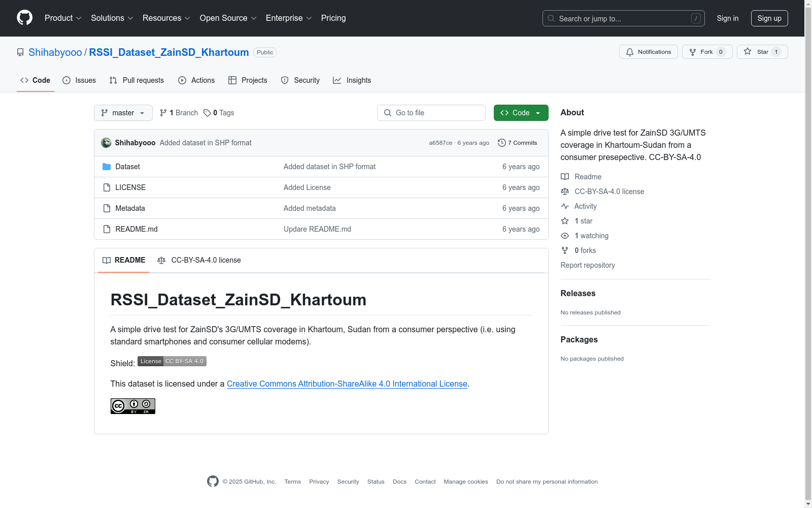Open the Releases heading link
Screen dimensions: 812x508
578,293
